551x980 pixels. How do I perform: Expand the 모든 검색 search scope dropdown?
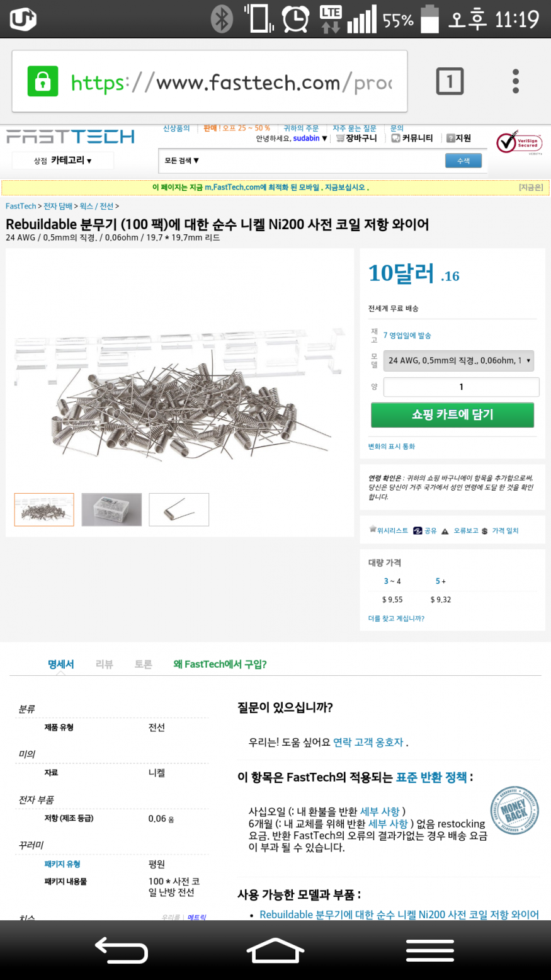tap(182, 161)
